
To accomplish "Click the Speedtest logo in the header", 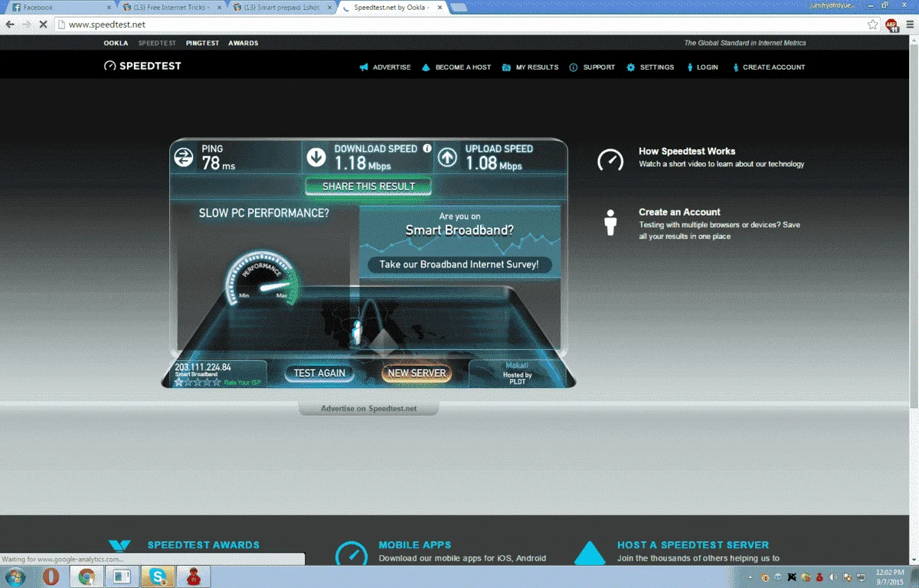I will pos(142,66).
